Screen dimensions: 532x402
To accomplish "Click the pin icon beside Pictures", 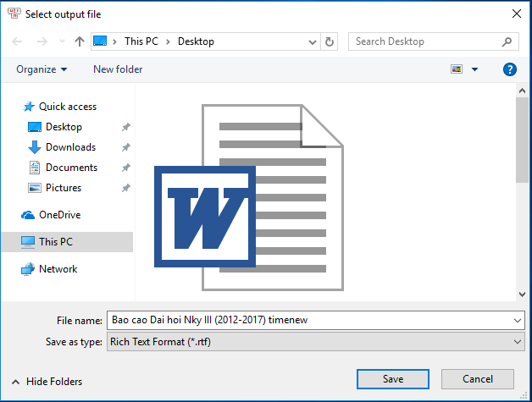I will coord(126,188).
